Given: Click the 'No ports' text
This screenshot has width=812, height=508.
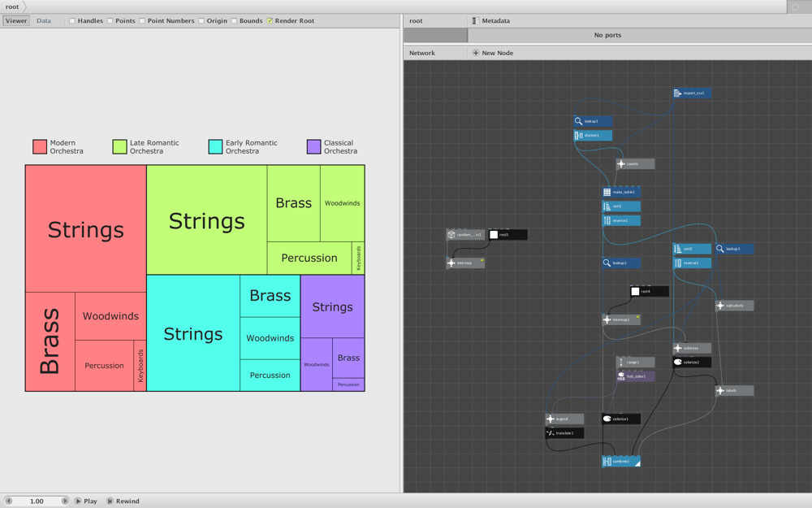Looking at the screenshot, I should pos(607,35).
